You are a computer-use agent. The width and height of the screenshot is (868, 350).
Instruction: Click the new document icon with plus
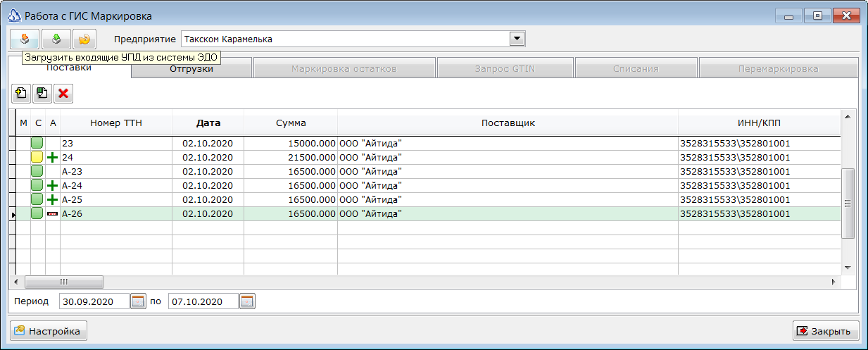[x=22, y=93]
